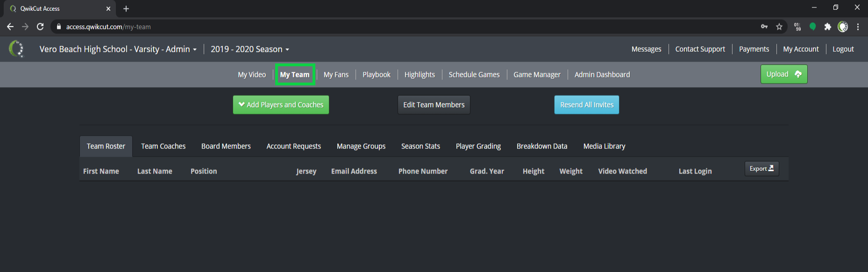
Task: Open the Chrome three-dot menu
Action: pyautogui.click(x=858, y=27)
